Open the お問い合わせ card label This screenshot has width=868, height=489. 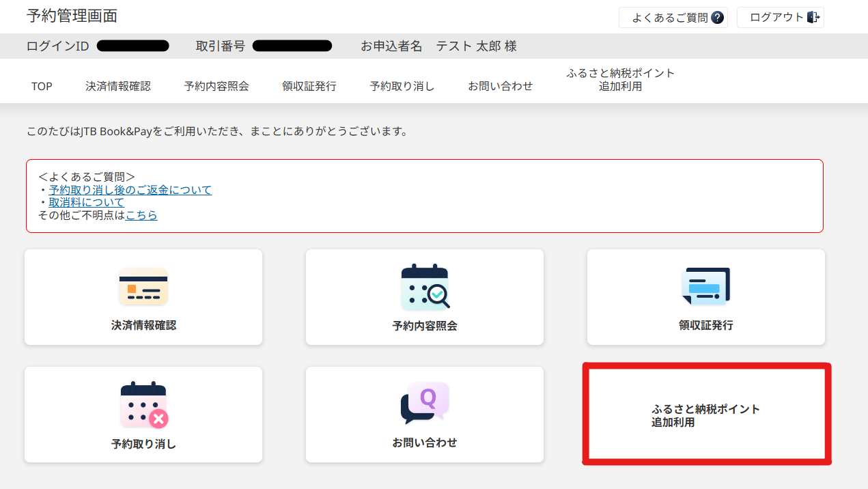coord(425,443)
